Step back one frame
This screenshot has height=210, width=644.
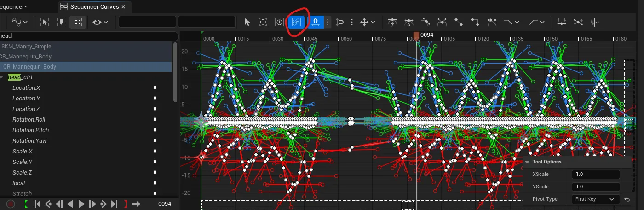(x=59, y=204)
